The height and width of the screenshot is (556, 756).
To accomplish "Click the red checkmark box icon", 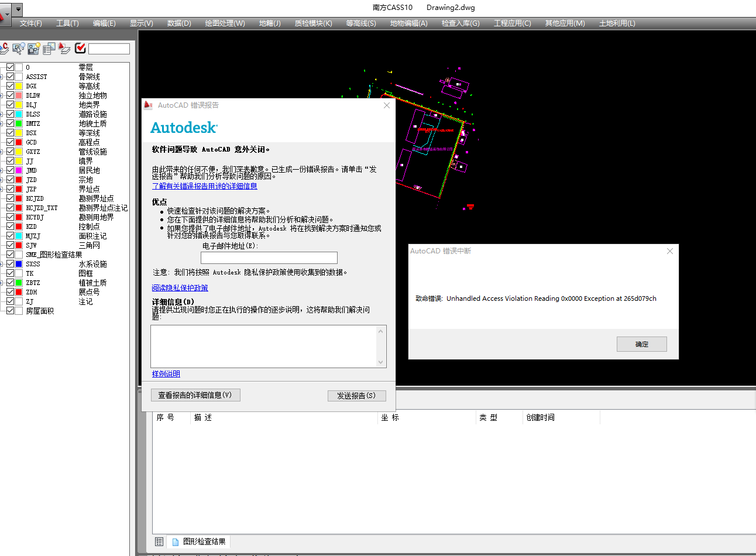I will pos(80,48).
